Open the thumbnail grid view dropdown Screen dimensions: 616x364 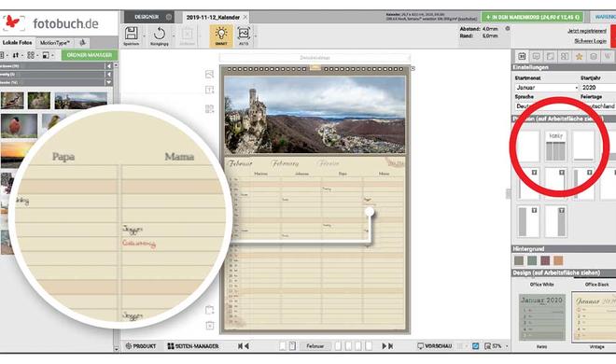(32, 55)
